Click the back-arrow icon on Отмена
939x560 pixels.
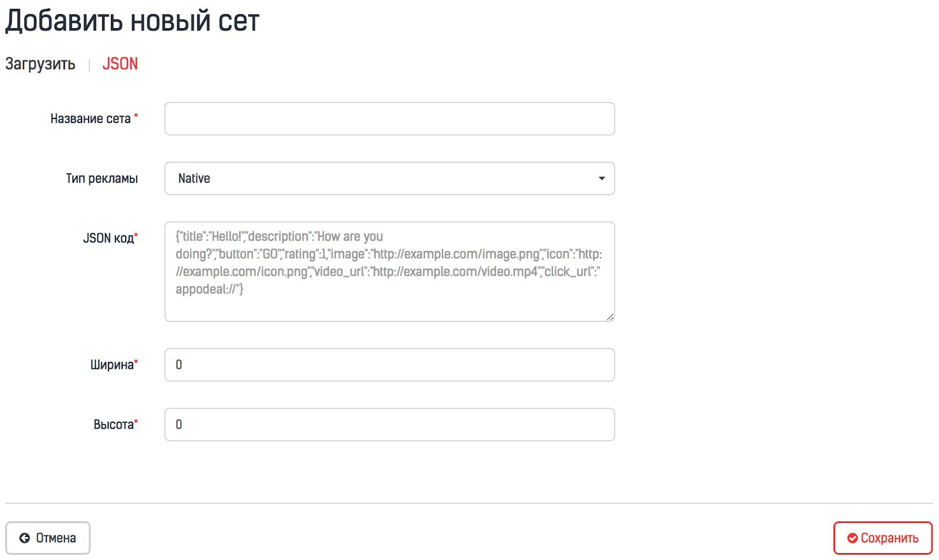[25, 538]
